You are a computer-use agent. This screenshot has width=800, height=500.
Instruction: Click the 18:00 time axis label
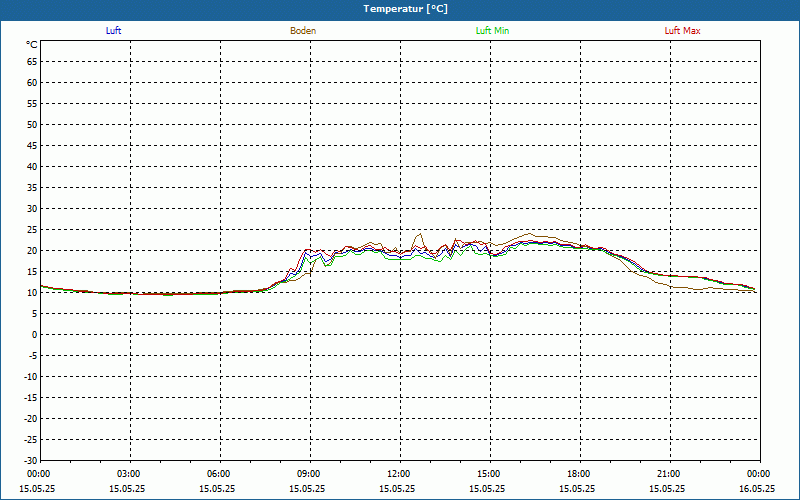click(x=578, y=474)
